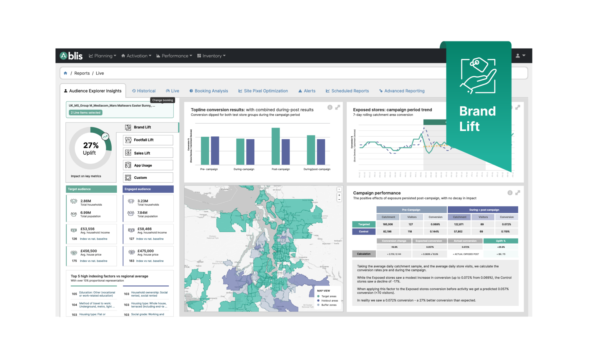Open the Alerts tab
Screen dimensions: 589x364
(x=307, y=91)
